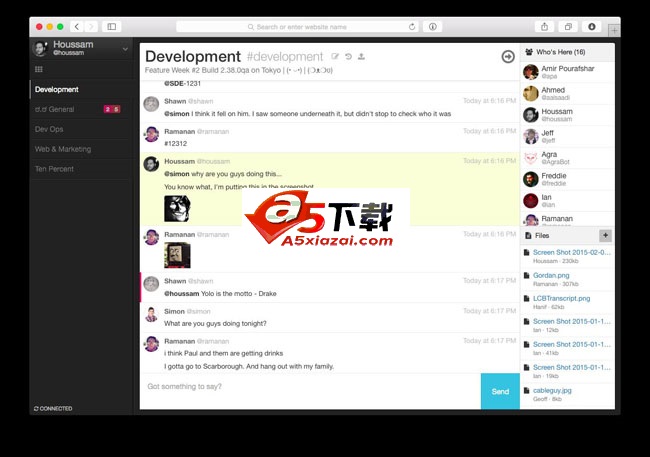
Task: Open the image thumbnail in Houssam's message
Action: pyautogui.click(x=177, y=209)
